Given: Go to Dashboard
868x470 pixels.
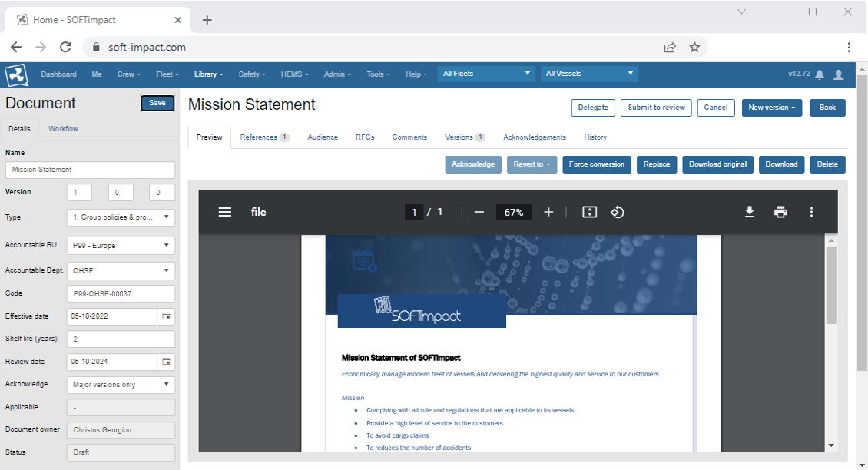Looking at the screenshot, I should (58, 74).
